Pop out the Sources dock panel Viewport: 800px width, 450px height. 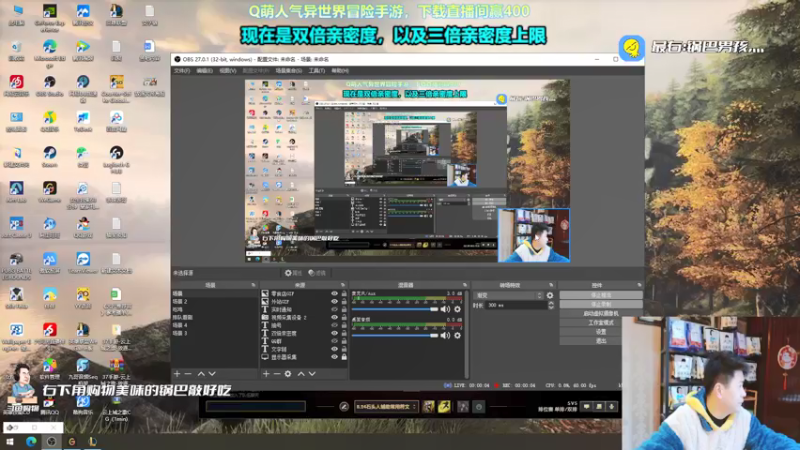[342, 285]
